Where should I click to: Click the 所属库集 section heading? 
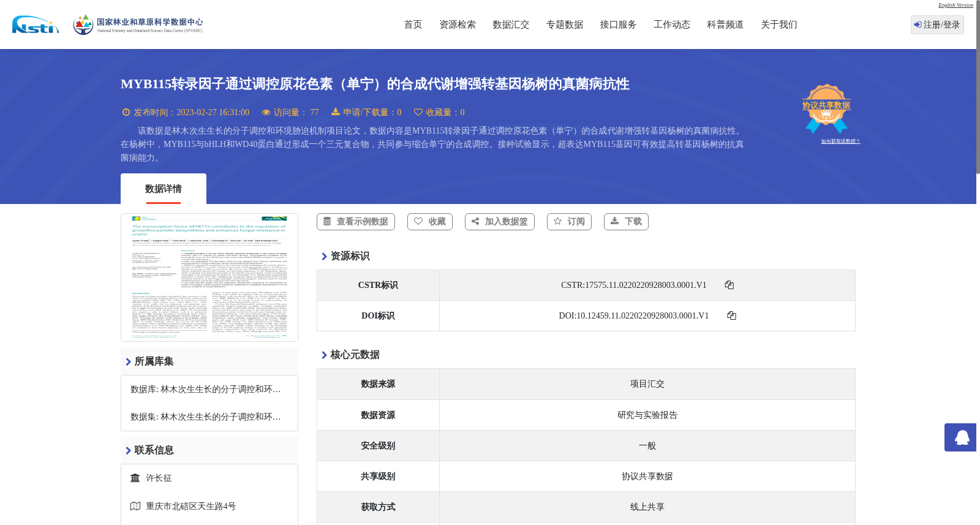154,361
